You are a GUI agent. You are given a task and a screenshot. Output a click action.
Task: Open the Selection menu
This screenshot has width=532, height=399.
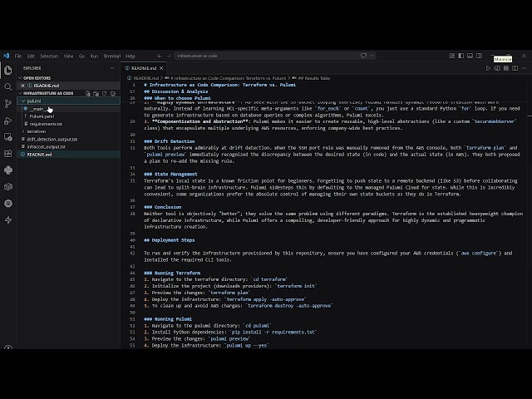49,56
